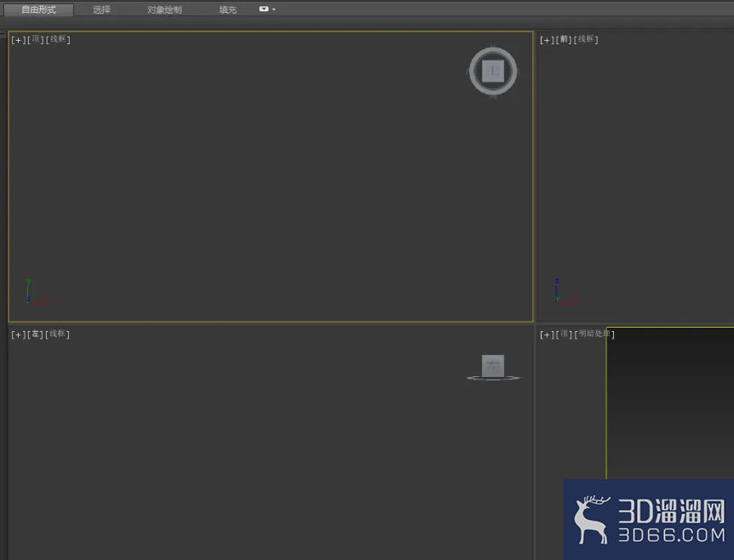
Task: Open the [+] general menu of the Front viewport
Action: point(547,40)
